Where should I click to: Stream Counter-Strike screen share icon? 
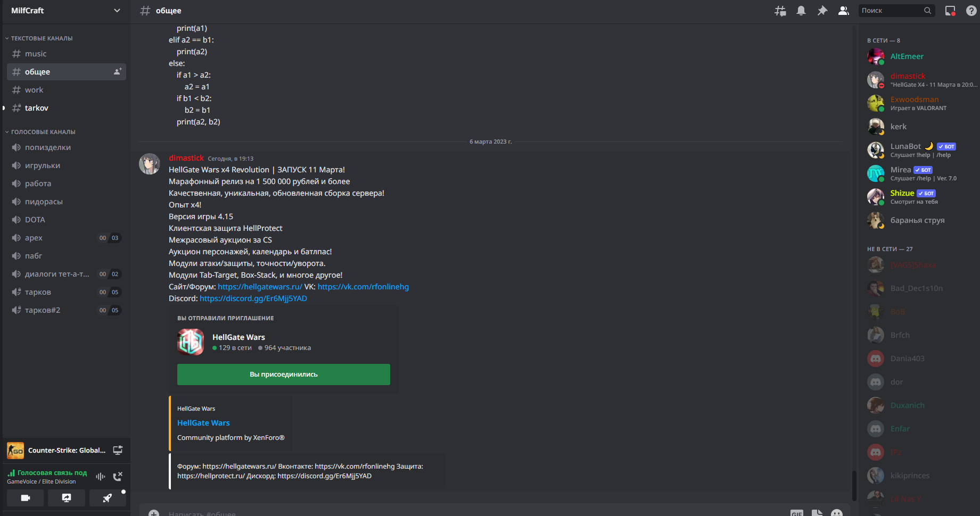pyautogui.click(x=118, y=451)
